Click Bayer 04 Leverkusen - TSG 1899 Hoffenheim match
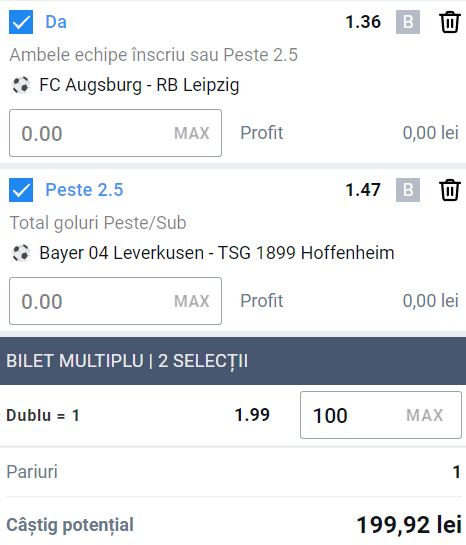466x545 pixels. (217, 253)
